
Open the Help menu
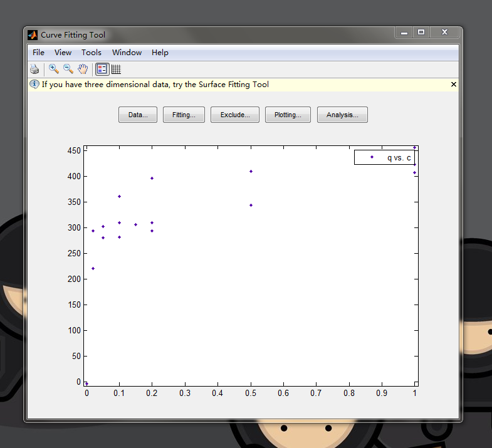(x=160, y=53)
